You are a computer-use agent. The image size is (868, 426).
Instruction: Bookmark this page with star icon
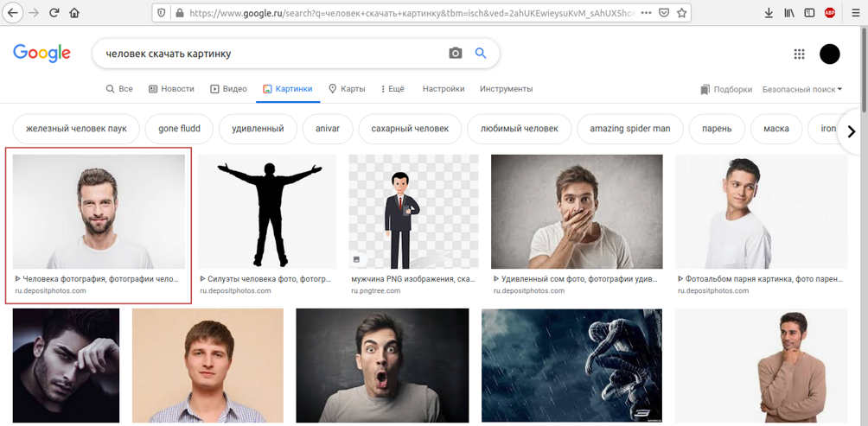[681, 13]
